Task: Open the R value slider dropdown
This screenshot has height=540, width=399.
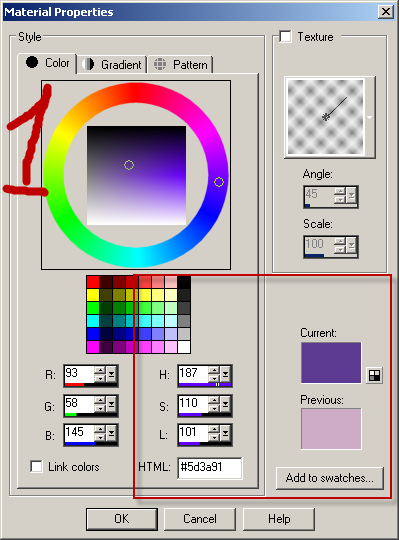Action: coord(111,374)
